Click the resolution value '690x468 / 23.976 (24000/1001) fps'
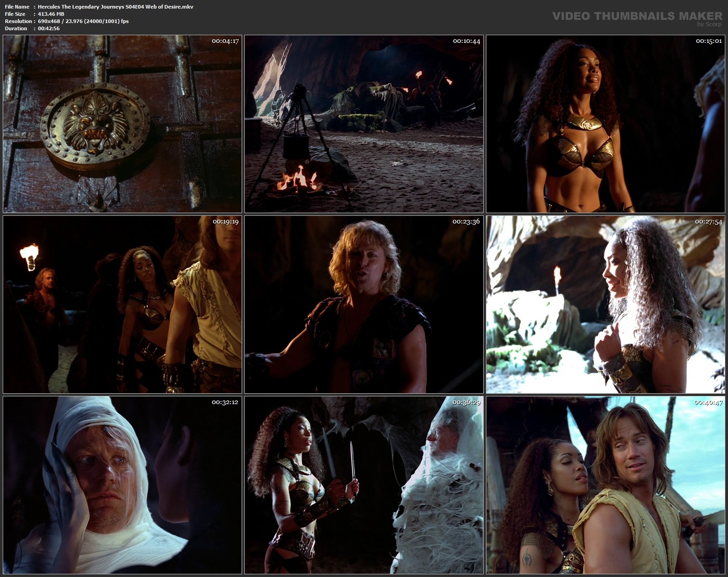 point(83,21)
